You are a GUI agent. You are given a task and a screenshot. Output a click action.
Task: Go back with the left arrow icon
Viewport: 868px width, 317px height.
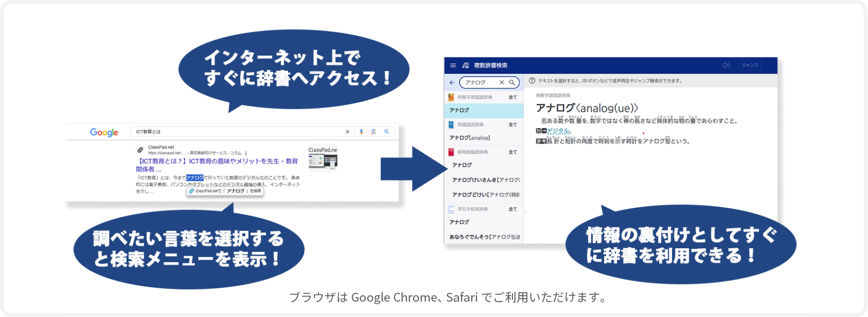point(452,83)
